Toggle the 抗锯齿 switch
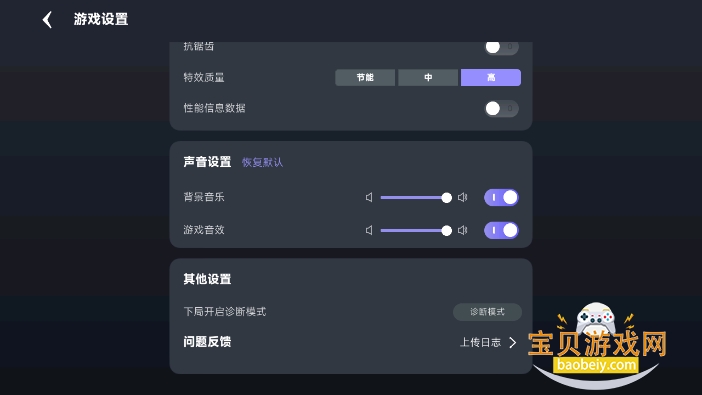Viewport: 702px width, 395px height. (501, 47)
